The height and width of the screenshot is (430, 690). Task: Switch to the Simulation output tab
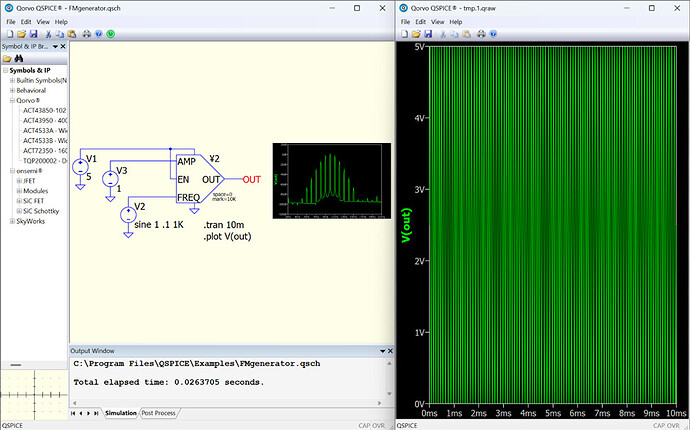tap(121, 413)
